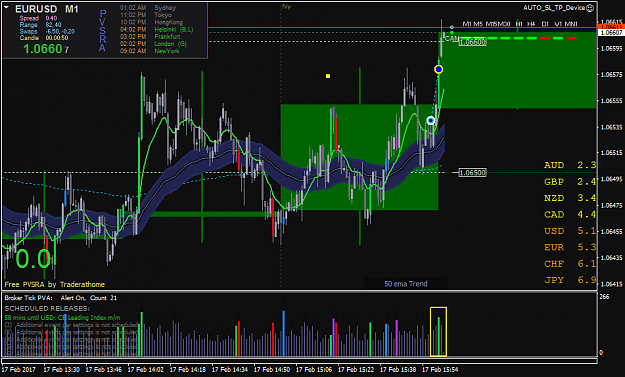Switch to the M5 timeframe label

click(x=478, y=24)
